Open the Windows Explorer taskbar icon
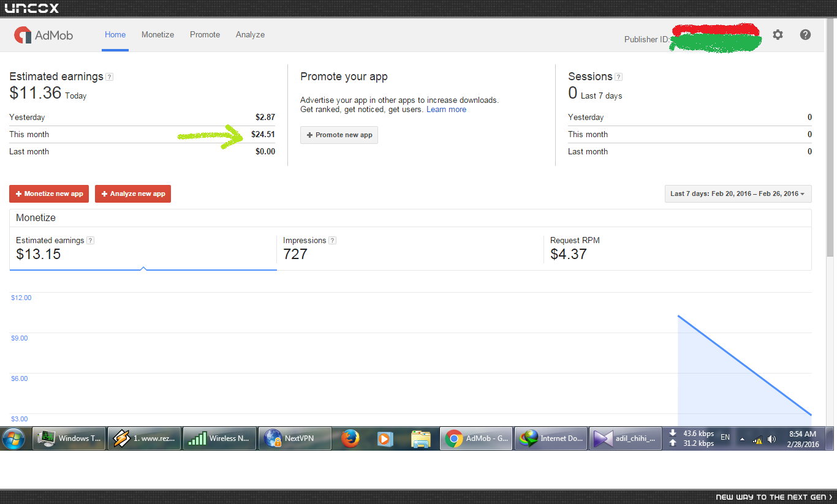The height and width of the screenshot is (504, 837). point(420,438)
